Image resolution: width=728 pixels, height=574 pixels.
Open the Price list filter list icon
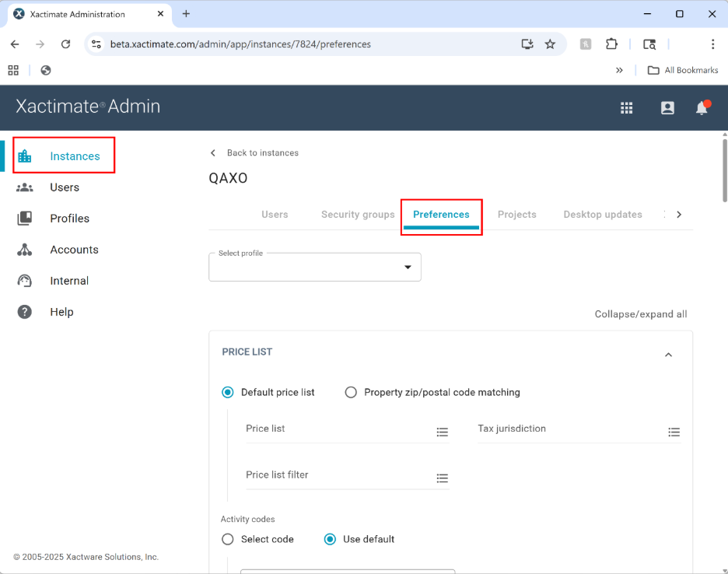(x=442, y=478)
